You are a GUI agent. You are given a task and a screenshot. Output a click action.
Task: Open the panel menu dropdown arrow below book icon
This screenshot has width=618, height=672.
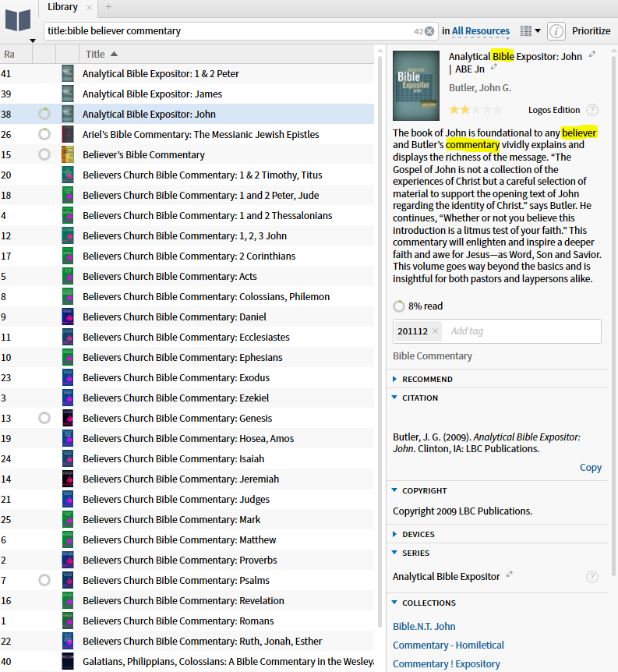point(33,41)
